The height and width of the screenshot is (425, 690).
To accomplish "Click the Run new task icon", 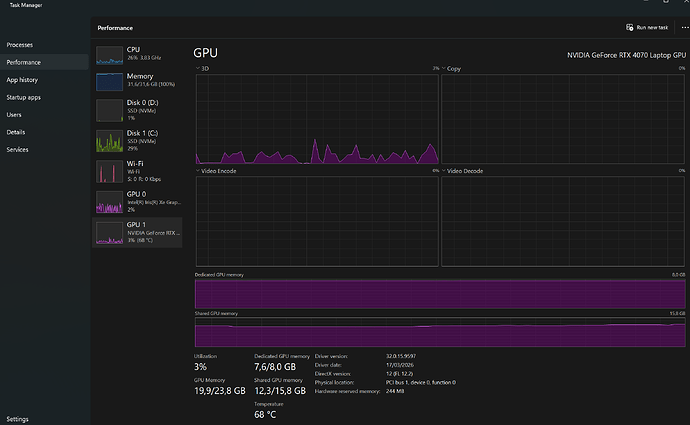I will coord(630,27).
